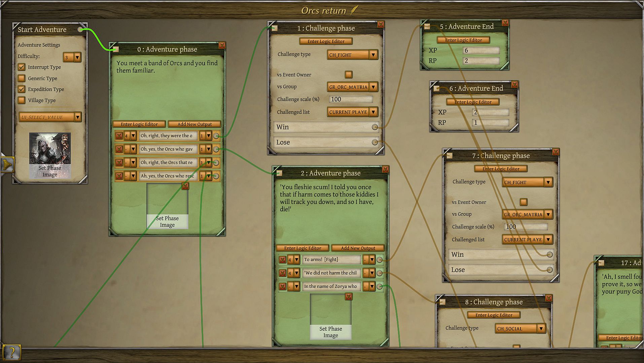The image size is (644, 363).
Task: Open CH_SOCIAL challenge type dropdown in node 8
Action: click(521, 328)
